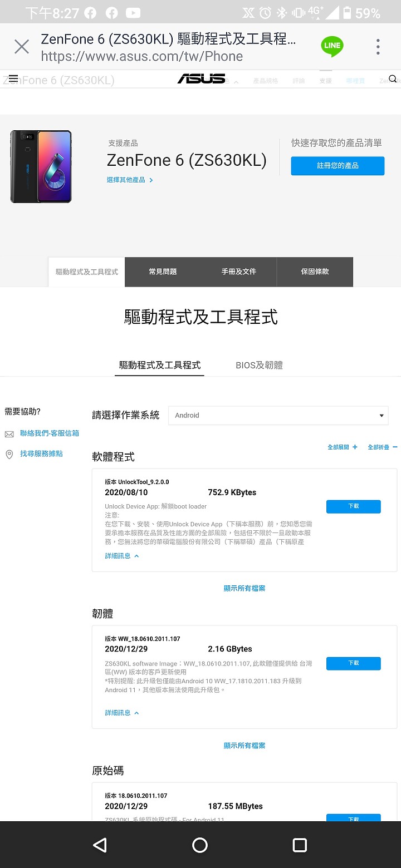Download UnlockTool_9.2.0.0
The width and height of the screenshot is (401, 868).
point(354,506)
